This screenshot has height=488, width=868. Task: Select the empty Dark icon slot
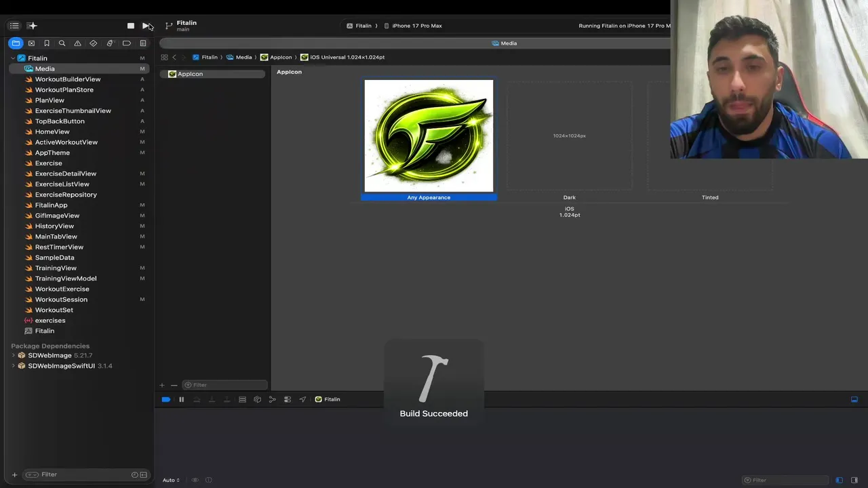pyautogui.click(x=570, y=136)
